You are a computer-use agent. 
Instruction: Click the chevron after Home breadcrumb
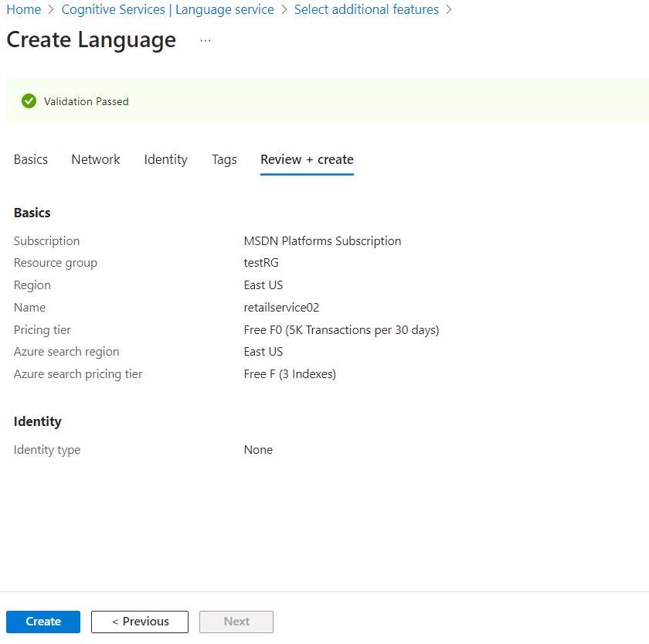(48, 9)
